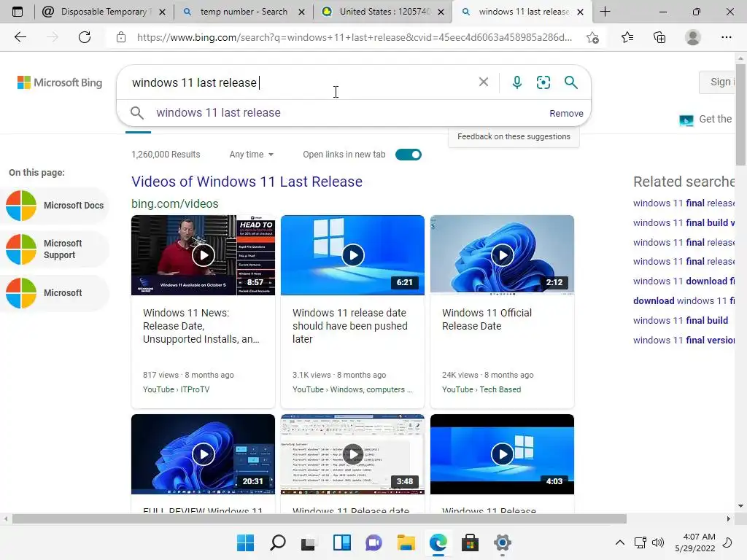Image resolution: width=747 pixels, height=560 pixels.
Task: Start voice search with microphone icon
Action: tap(517, 82)
